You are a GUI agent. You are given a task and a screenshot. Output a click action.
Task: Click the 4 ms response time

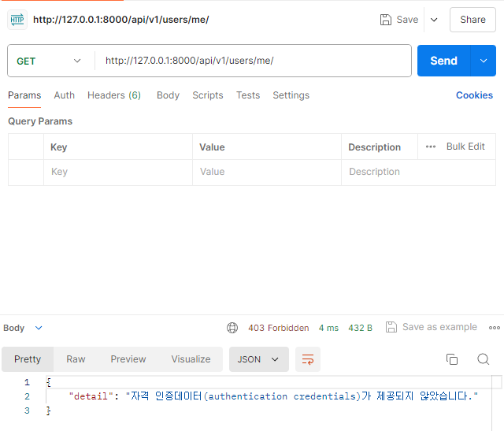click(328, 328)
